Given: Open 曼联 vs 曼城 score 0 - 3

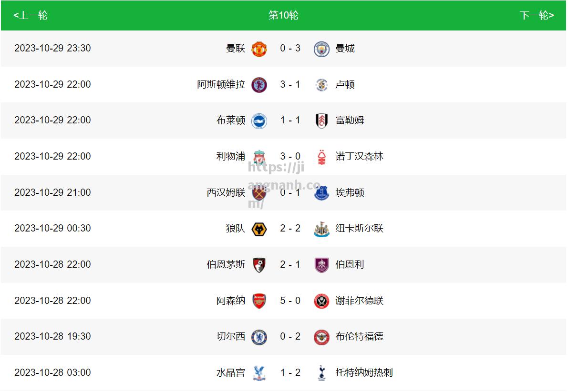Looking at the screenshot, I should (x=290, y=48).
